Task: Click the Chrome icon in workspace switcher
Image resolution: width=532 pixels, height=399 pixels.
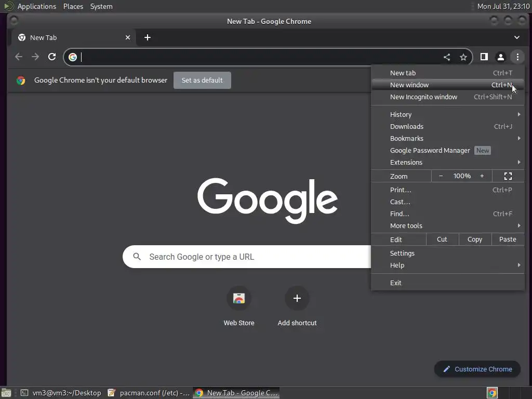Action: 492,393
